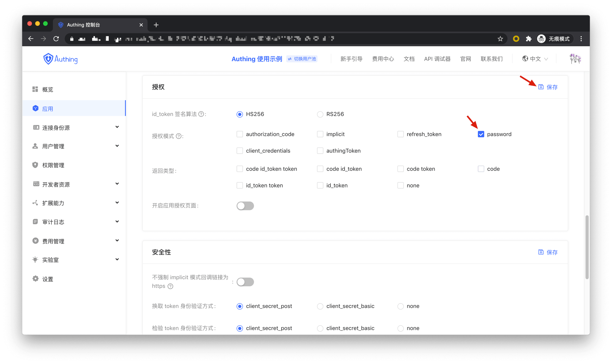This screenshot has height=364, width=612.
Task: Enable the authorization_code checkbox
Action: [240, 134]
